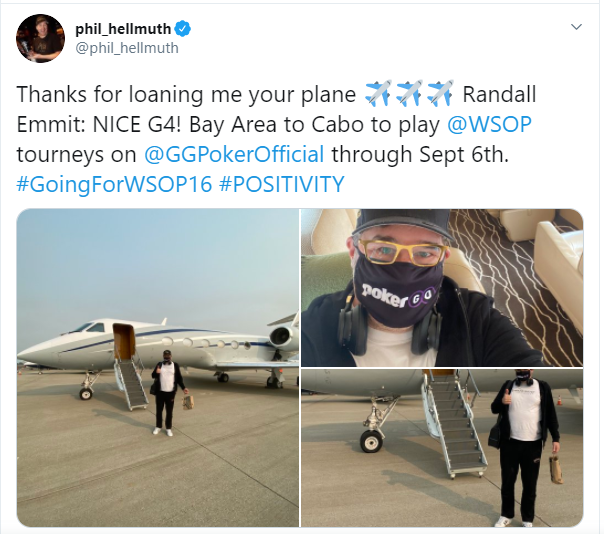Screen dimensions: 604x534
Task: Open the @GGPokerOfficial mention
Action: (x=234, y=154)
